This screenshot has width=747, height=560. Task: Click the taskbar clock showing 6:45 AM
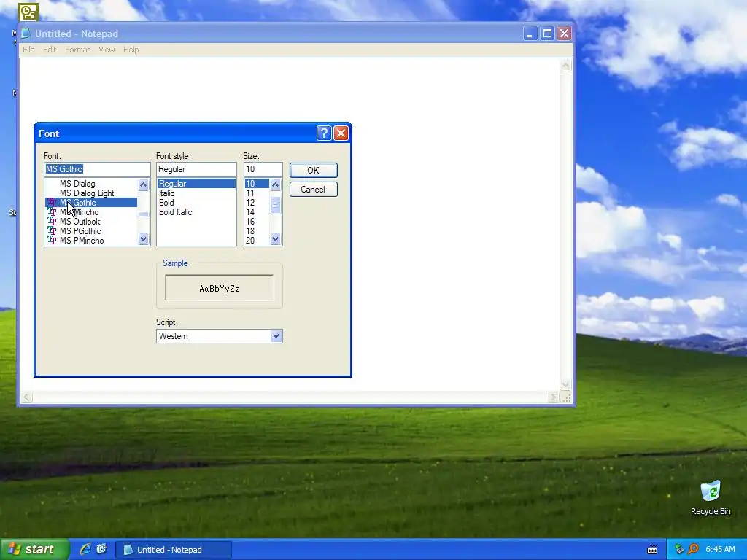pyautogui.click(x=720, y=549)
